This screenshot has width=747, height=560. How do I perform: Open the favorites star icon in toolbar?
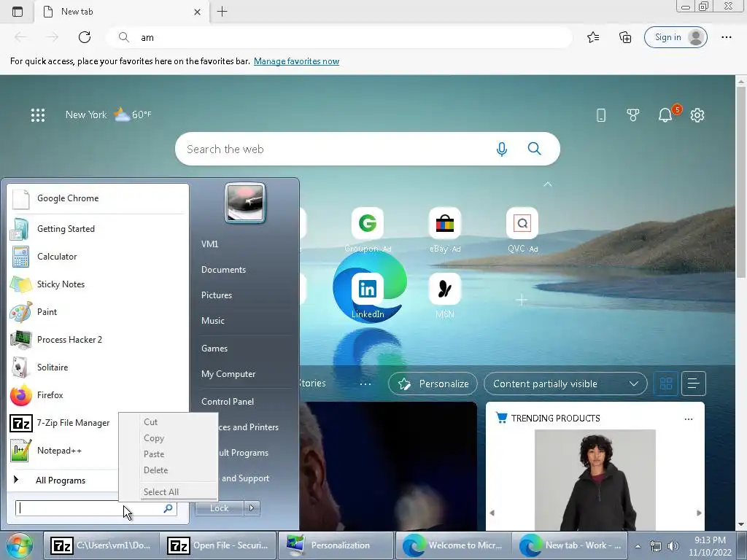click(x=593, y=37)
